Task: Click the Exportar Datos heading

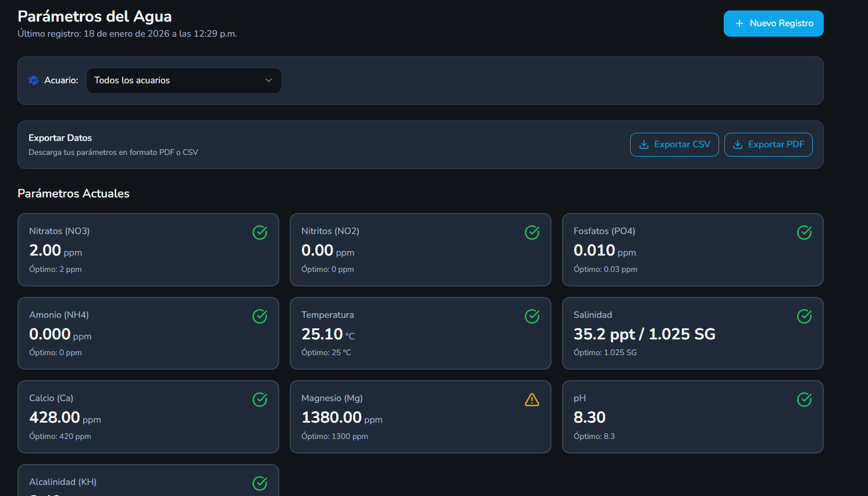Action: [x=60, y=138]
